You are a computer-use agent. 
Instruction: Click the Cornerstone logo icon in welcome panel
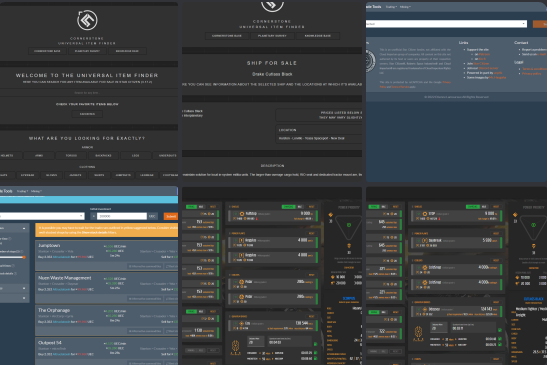click(x=87, y=20)
